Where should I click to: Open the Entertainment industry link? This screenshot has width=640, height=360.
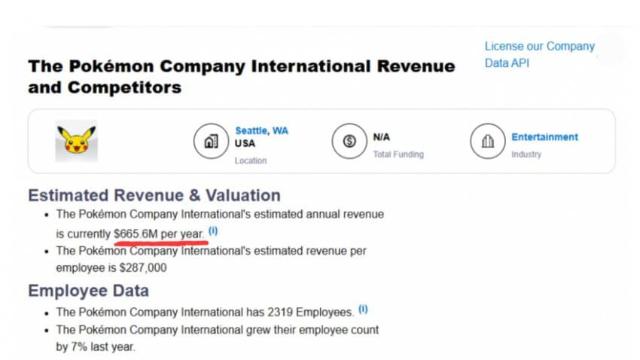(544, 137)
